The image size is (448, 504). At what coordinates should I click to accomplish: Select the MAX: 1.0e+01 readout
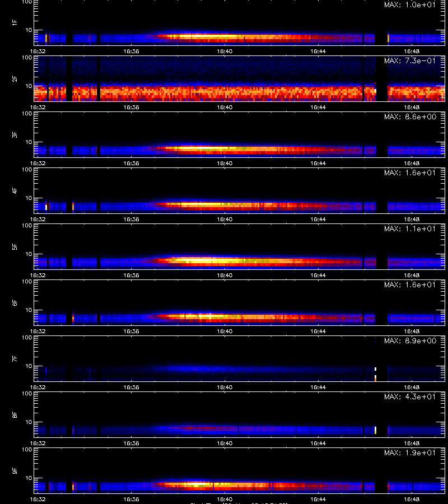(410, 5)
